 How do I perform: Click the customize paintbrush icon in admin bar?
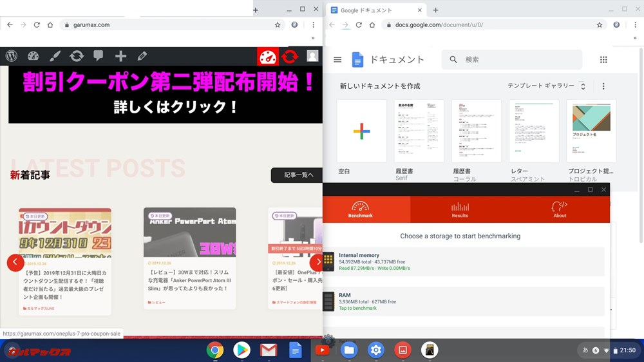(55, 56)
